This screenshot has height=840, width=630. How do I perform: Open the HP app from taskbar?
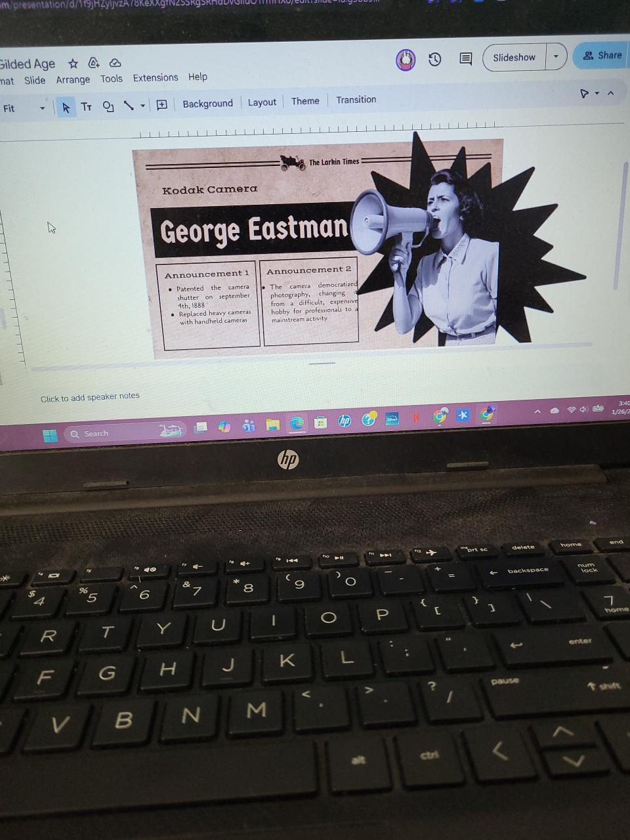coord(345,421)
